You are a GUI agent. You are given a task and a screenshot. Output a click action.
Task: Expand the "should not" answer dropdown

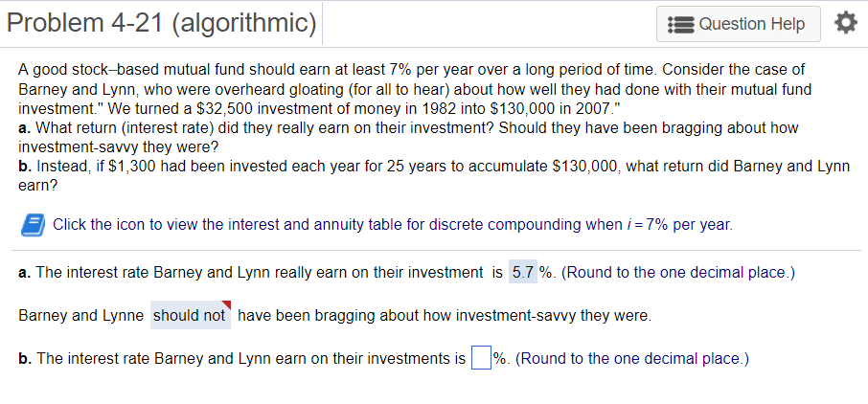point(190,315)
